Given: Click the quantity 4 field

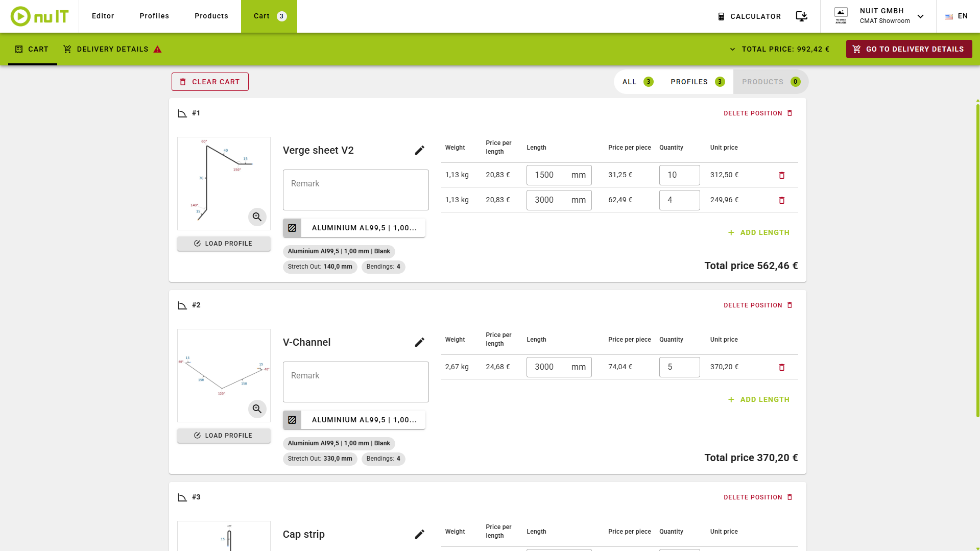Looking at the screenshot, I should point(679,200).
